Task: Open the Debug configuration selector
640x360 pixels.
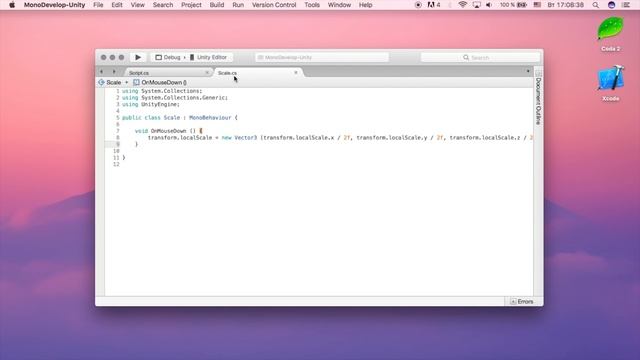Action: tap(168, 57)
